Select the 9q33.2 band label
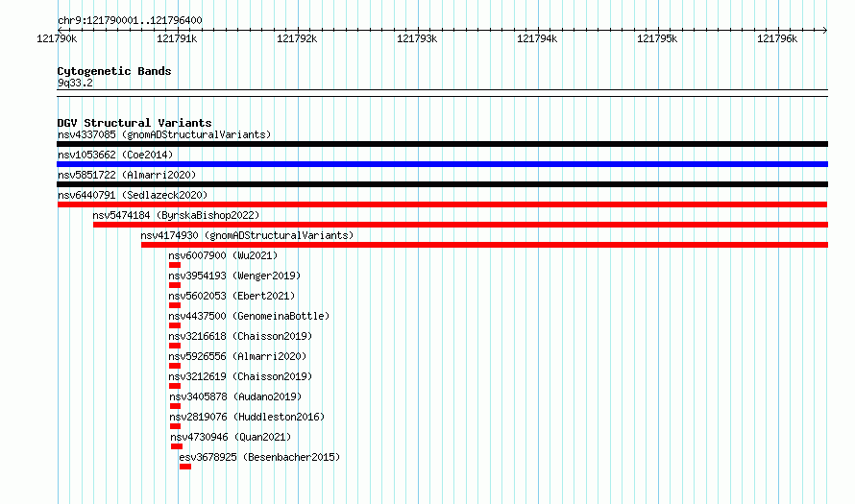The width and height of the screenshot is (855, 504). (75, 83)
